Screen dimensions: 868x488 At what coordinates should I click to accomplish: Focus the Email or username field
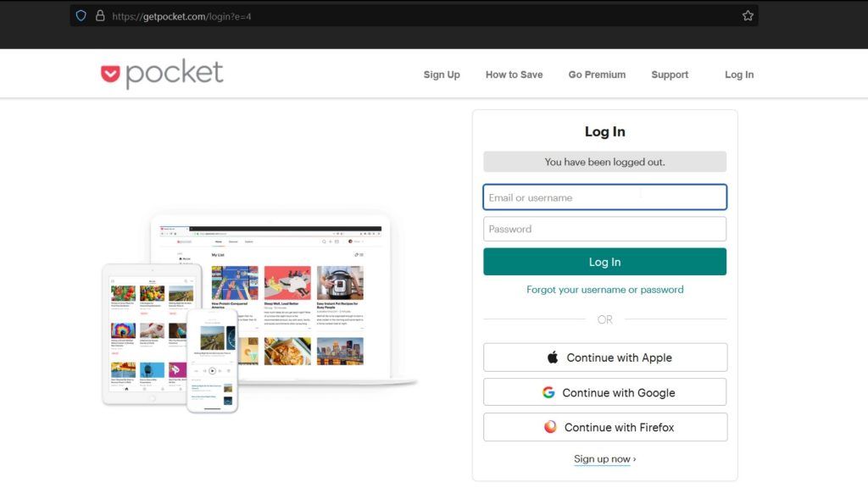point(605,197)
